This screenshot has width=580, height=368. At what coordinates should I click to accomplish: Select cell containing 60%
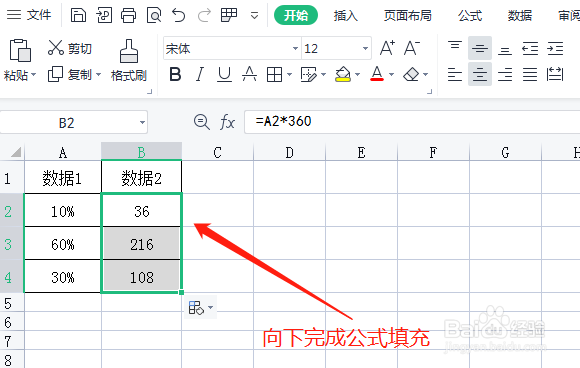tap(63, 244)
